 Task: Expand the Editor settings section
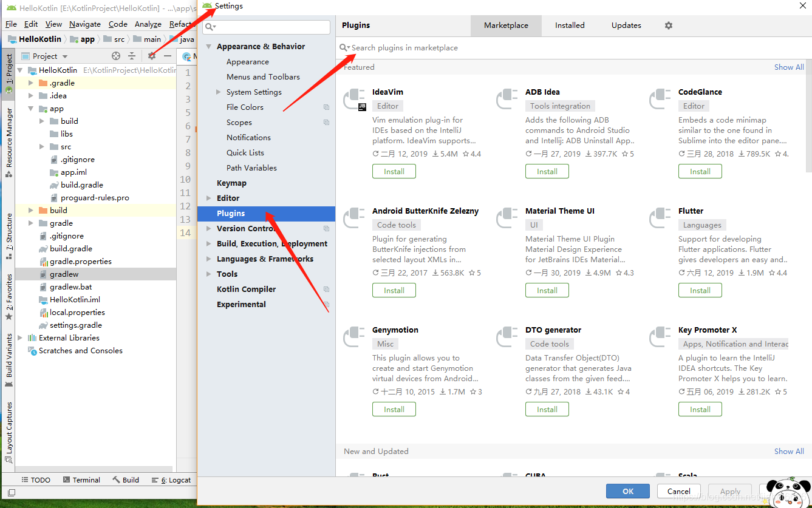point(209,198)
